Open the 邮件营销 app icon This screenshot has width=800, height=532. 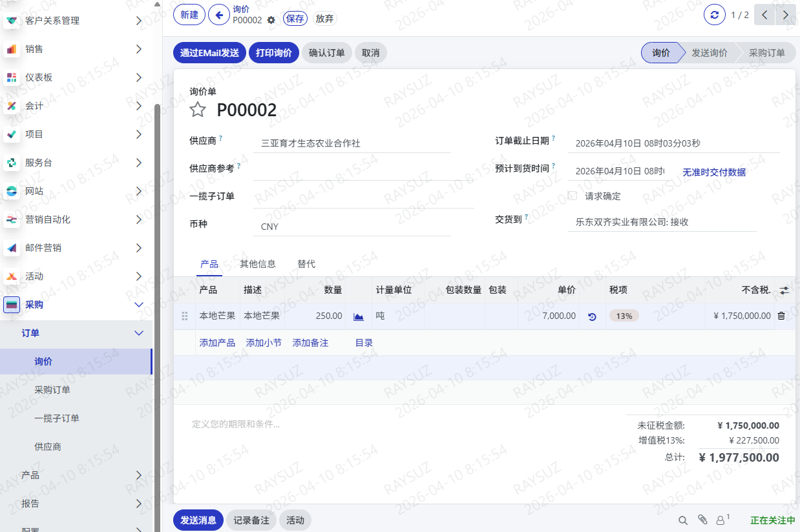click(x=12, y=248)
